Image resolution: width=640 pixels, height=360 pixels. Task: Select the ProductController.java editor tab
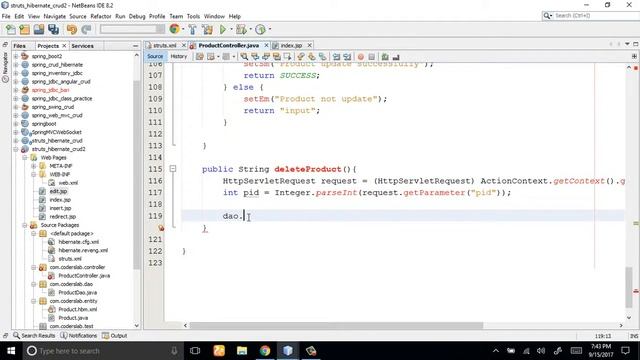coord(229,45)
